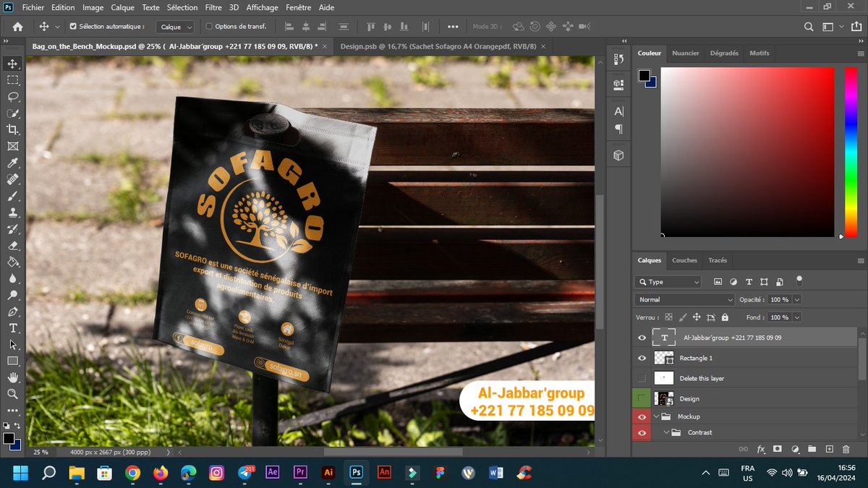
Task: Hide the Rectangle 1 layer
Action: (642, 358)
